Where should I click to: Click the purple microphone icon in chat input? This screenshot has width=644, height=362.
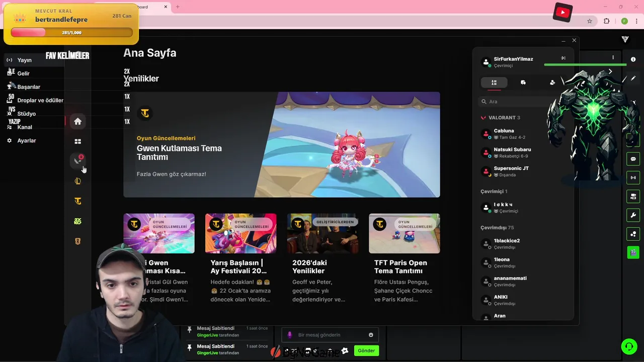pyautogui.click(x=289, y=335)
